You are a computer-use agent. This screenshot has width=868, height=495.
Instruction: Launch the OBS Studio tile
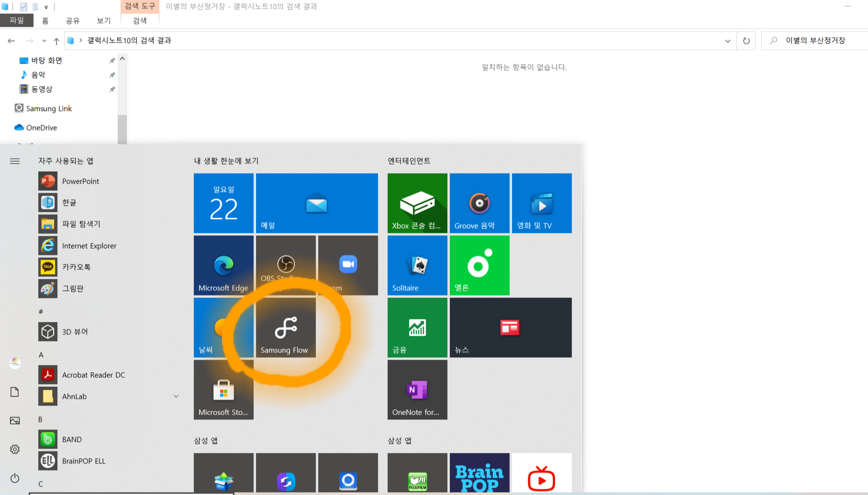click(286, 265)
